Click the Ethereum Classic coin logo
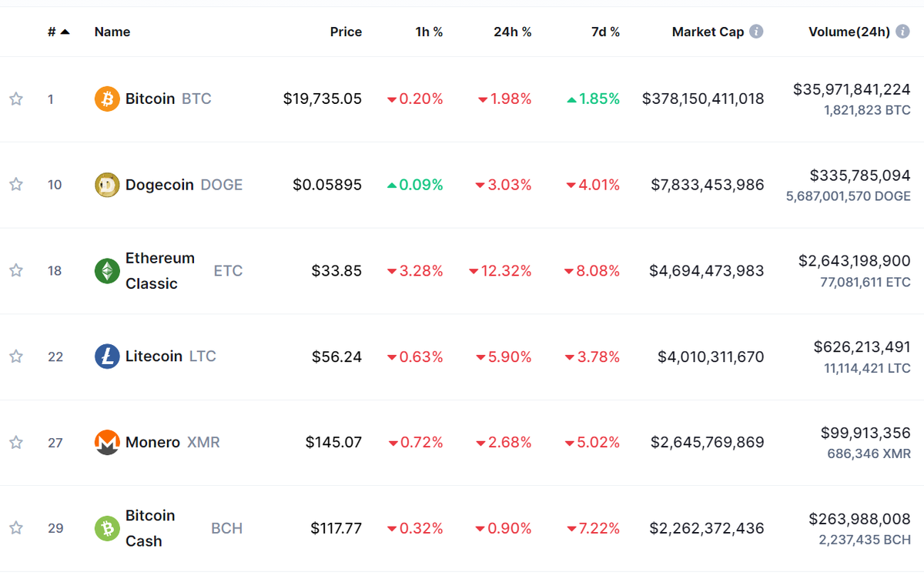The image size is (924, 579). [x=106, y=270]
